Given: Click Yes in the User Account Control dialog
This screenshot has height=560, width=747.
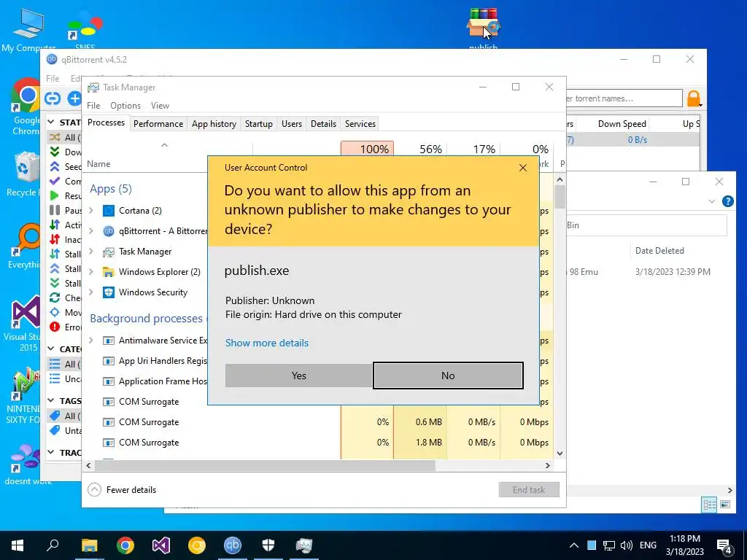Looking at the screenshot, I should (298, 376).
